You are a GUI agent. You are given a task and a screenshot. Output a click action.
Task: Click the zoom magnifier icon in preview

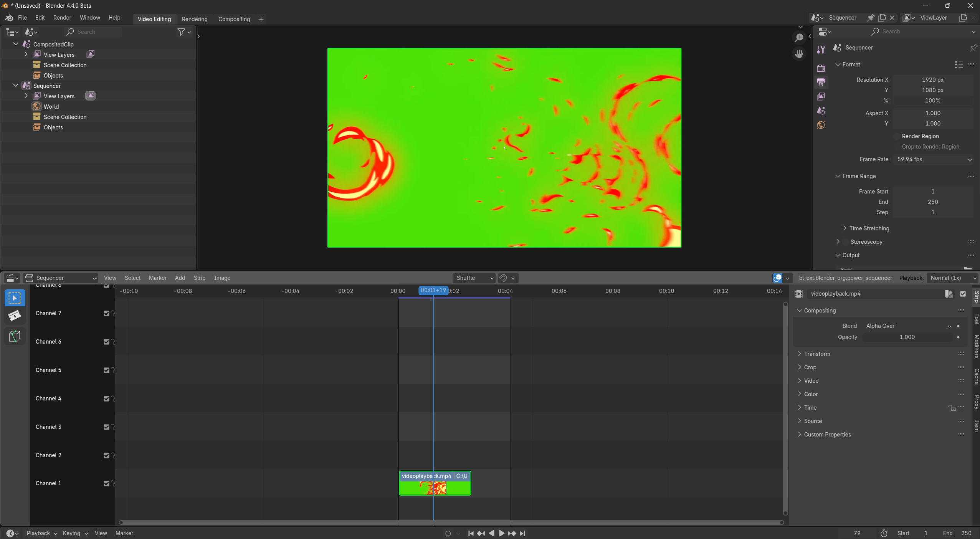[x=799, y=38]
